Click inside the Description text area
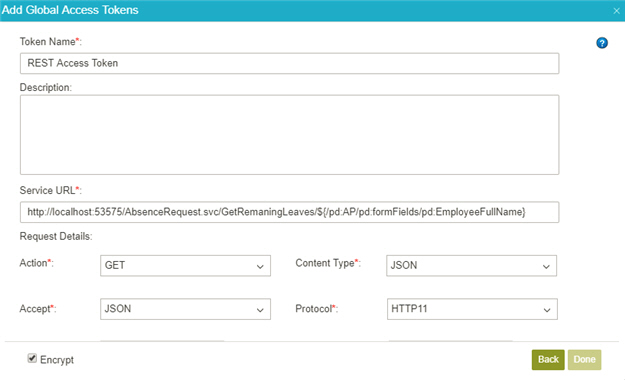The width and height of the screenshot is (625, 380). click(x=289, y=135)
